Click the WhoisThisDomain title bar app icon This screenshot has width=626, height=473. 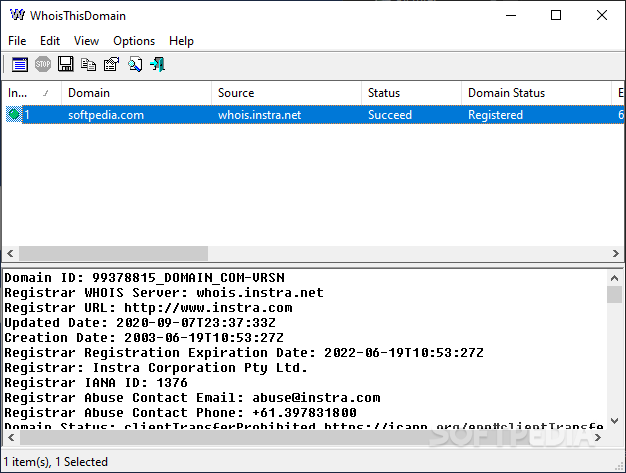pos(17,15)
